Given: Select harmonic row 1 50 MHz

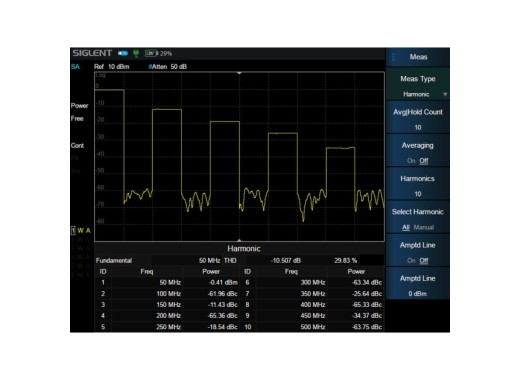Looking at the screenshot, I should click(x=167, y=283).
